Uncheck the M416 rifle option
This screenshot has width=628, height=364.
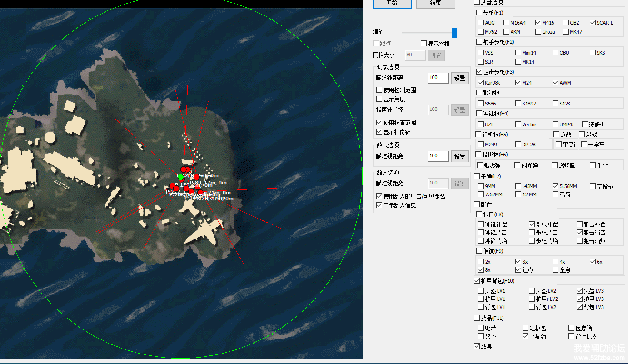[x=538, y=23]
